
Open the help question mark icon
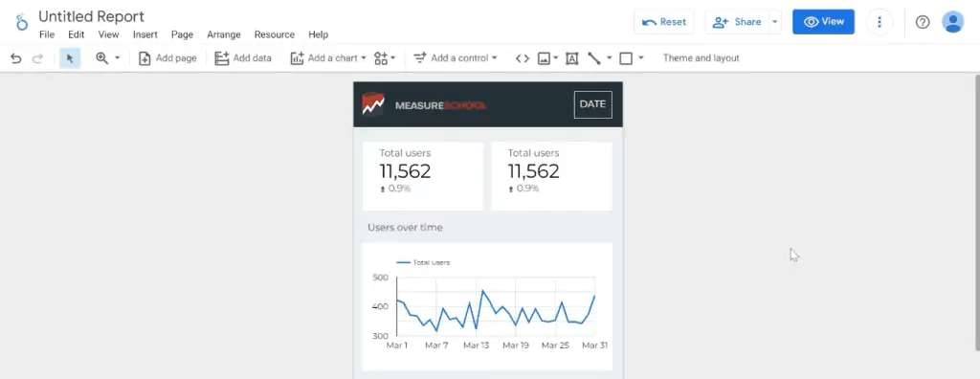pos(923,22)
